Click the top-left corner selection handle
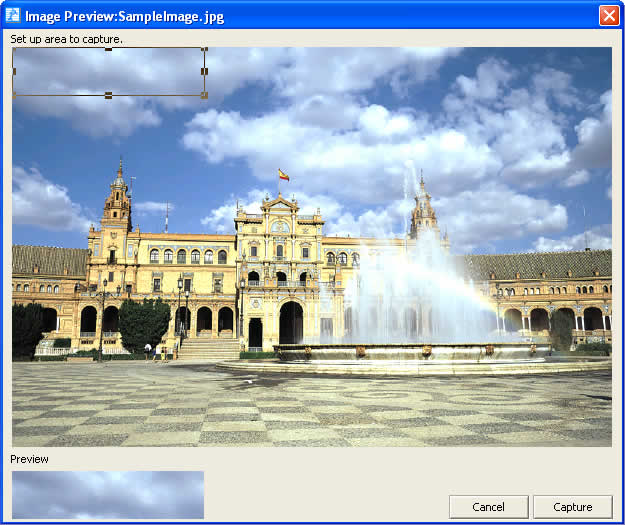The height and width of the screenshot is (525, 625). [x=14, y=48]
